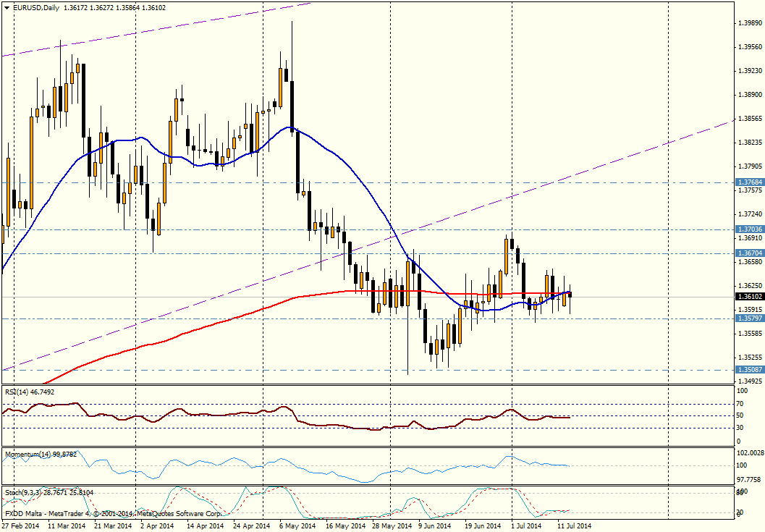The image size is (765, 532).
Task: Click the triangle arrow beside EURUSD,Daily
Action: click(x=7, y=8)
